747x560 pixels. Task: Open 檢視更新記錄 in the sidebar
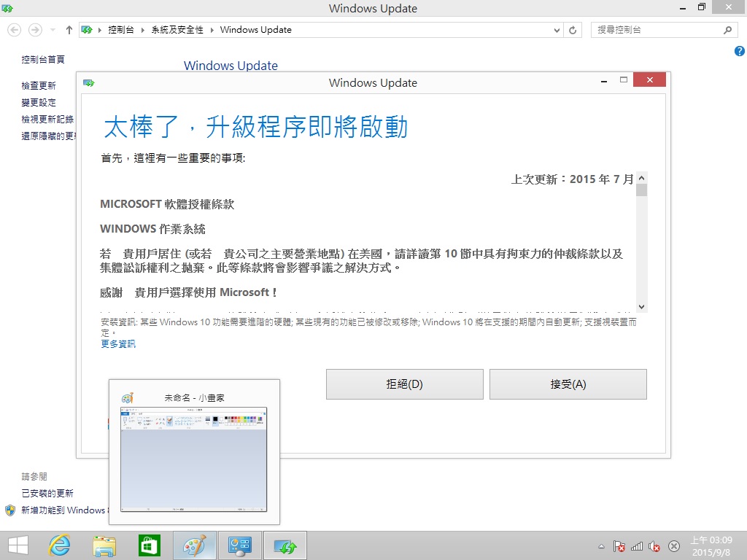click(47, 119)
